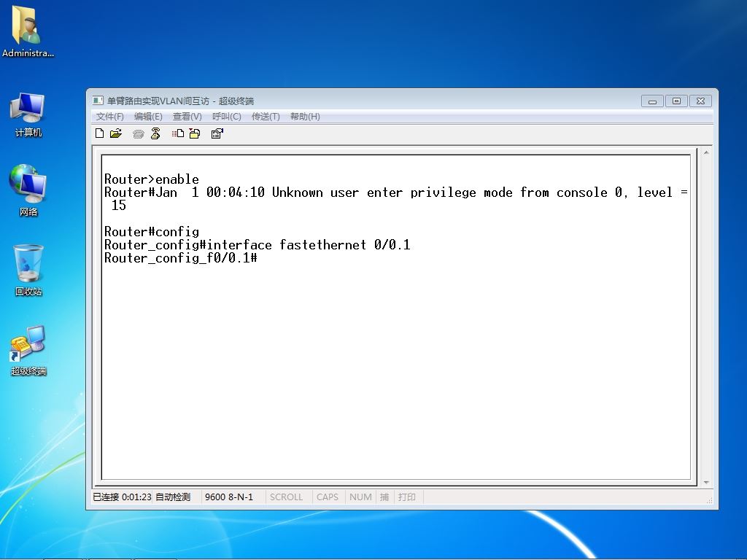Open the 查看(V) menu

click(187, 117)
